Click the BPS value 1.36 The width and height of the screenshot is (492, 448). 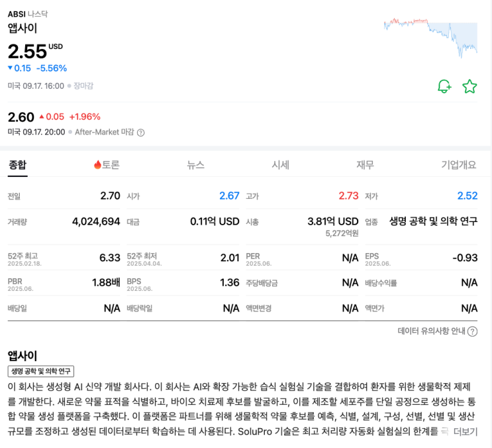tap(230, 283)
